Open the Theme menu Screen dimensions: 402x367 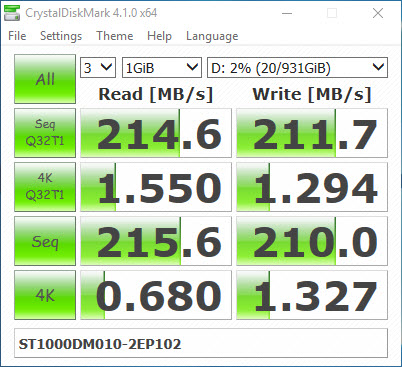tap(115, 36)
